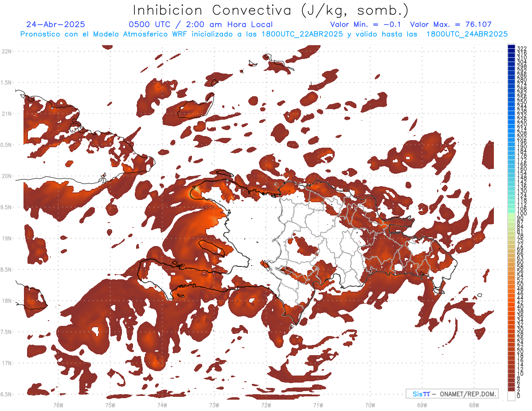Click the '1800UTC_24ABR2025' valid-until time
This screenshot has height=411, width=532.
[x=467, y=34]
